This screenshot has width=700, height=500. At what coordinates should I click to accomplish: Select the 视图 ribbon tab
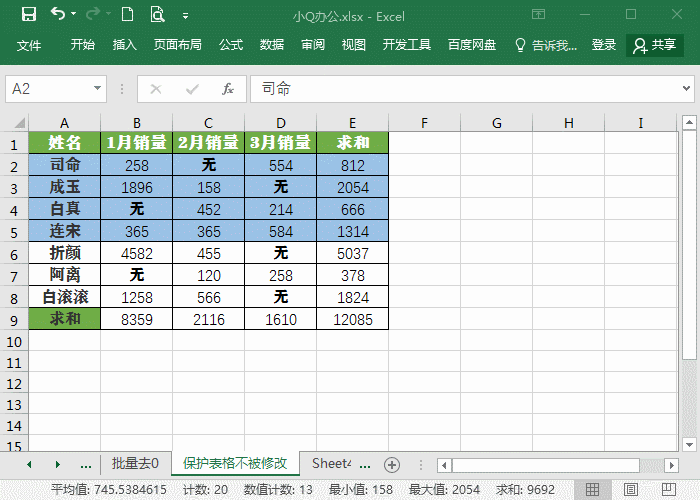click(x=354, y=45)
